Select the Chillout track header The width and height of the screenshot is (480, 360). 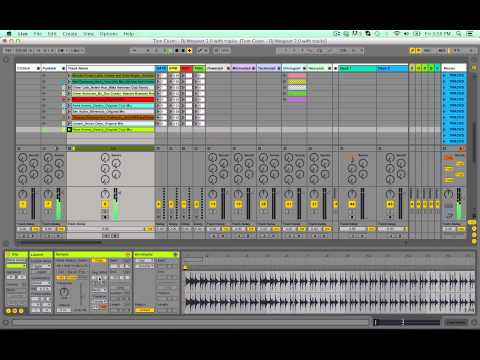[x=26, y=68]
